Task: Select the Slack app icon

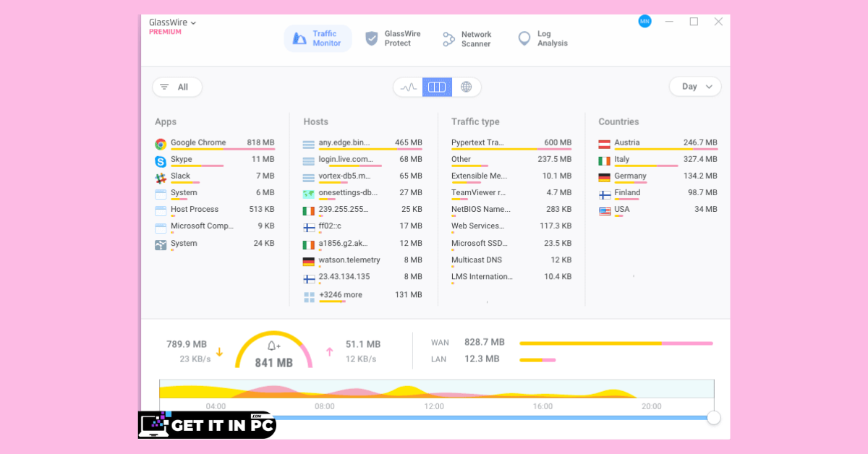Action: (161, 177)
